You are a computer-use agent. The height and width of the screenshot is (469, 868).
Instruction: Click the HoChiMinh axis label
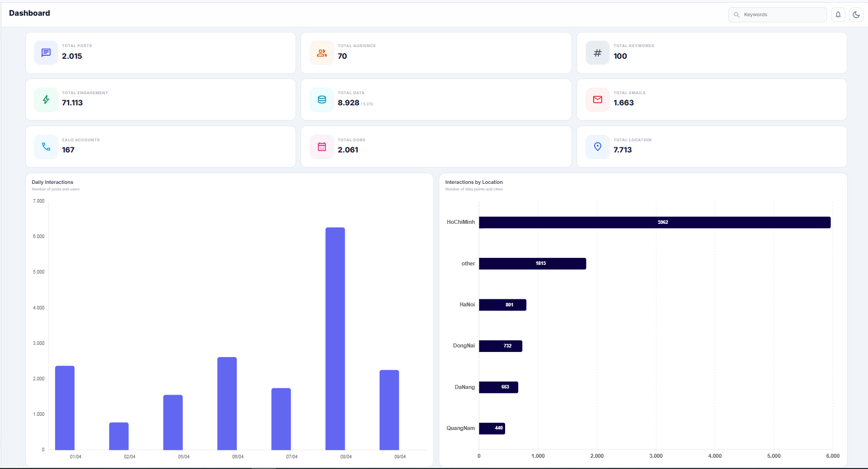[461, 222]
